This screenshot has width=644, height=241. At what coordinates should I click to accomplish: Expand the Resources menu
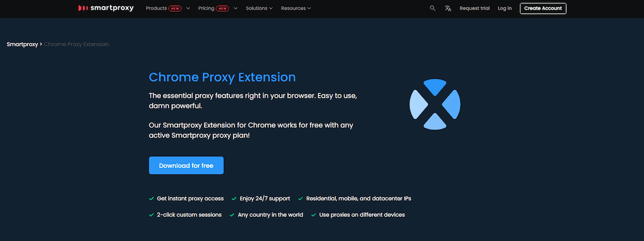click(296, 8)
